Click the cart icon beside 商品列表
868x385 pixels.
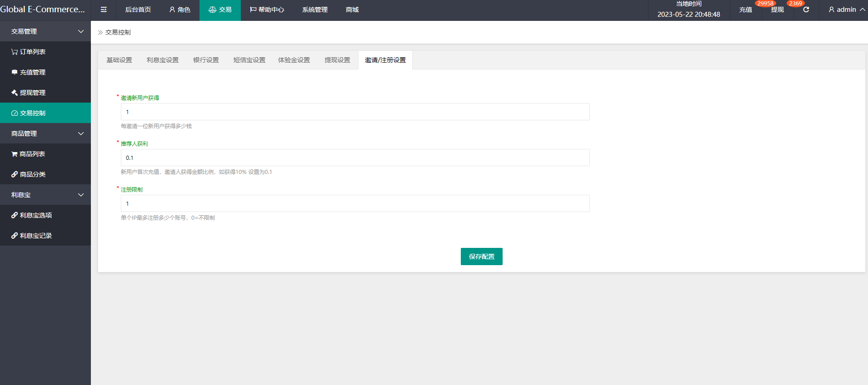point(15,154)
